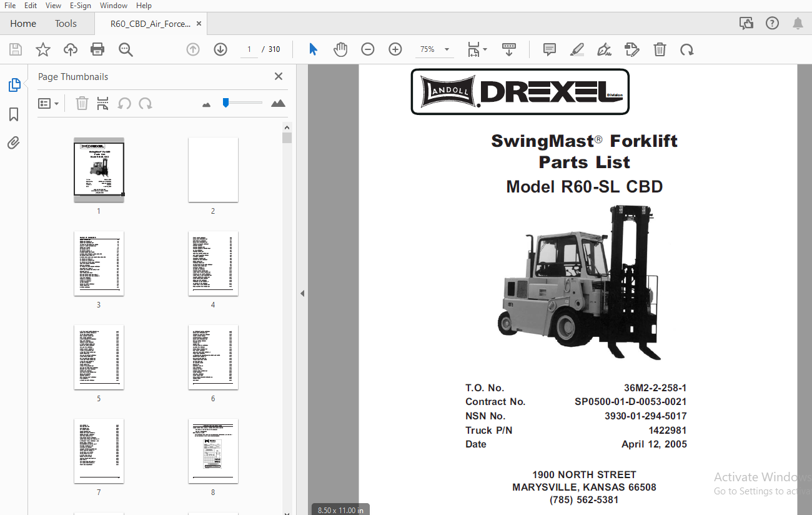The image size is (812, 515).
Task: Select the page 1 thumbnail
Action: coord(99,169)
